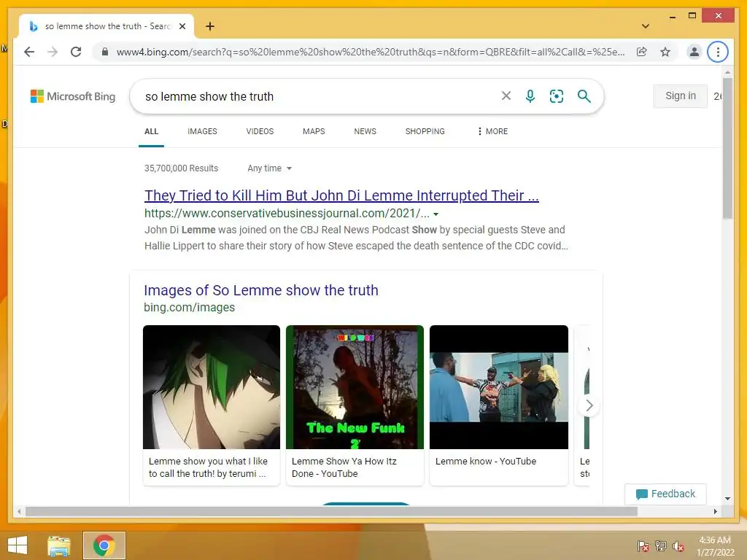
Task: Switch to the SHOPPING tab
Action: coord(425,131)
